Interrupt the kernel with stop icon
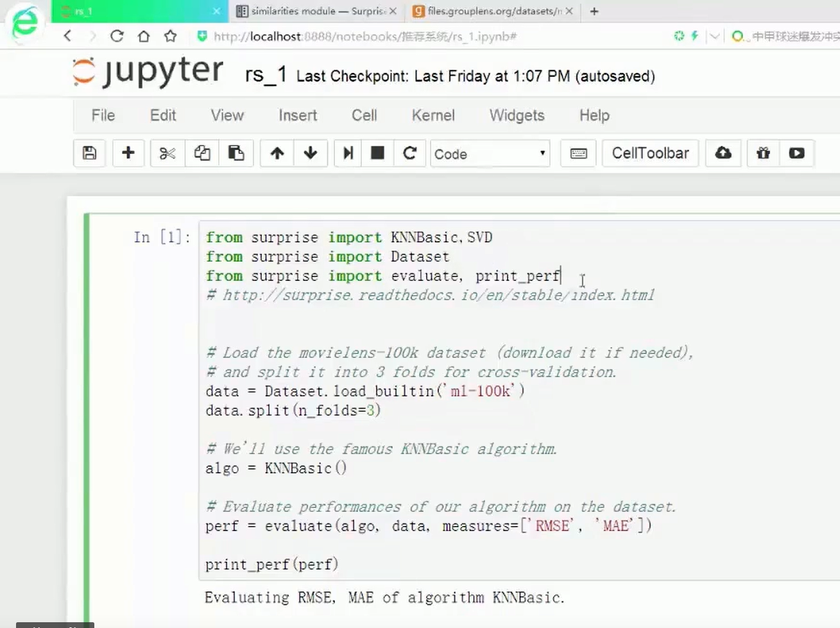The width and height of the screenshot is (840, 628). (x=378, y=153)
